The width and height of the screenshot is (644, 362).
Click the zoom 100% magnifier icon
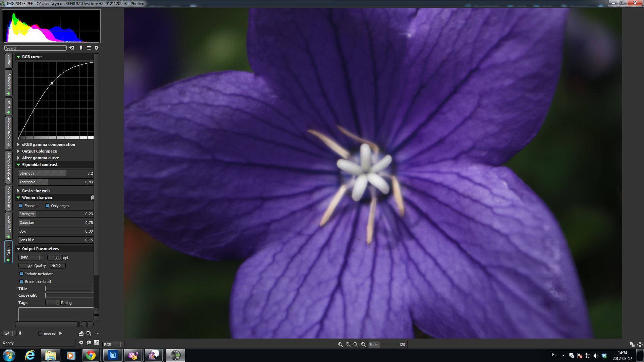tap(363, 345)
